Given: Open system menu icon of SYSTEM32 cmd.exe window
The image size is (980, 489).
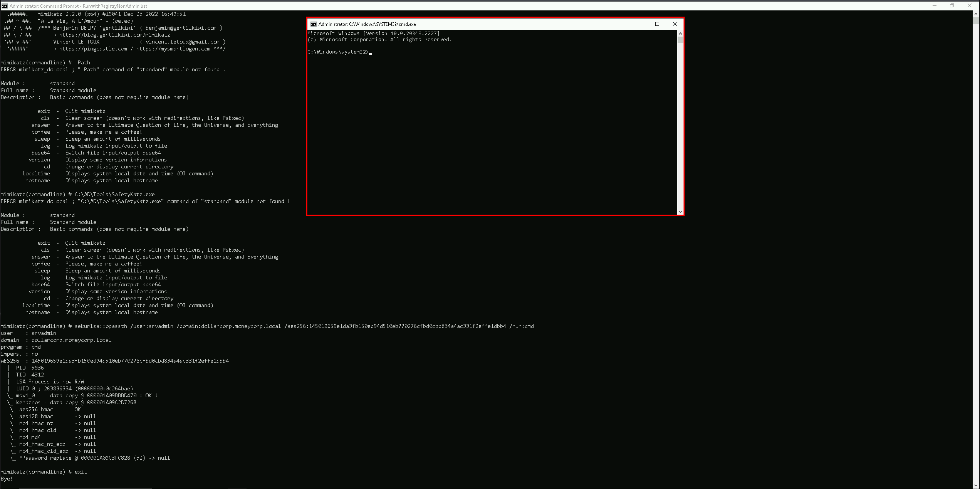Looking at the screenshot, I should click(314, 24).
